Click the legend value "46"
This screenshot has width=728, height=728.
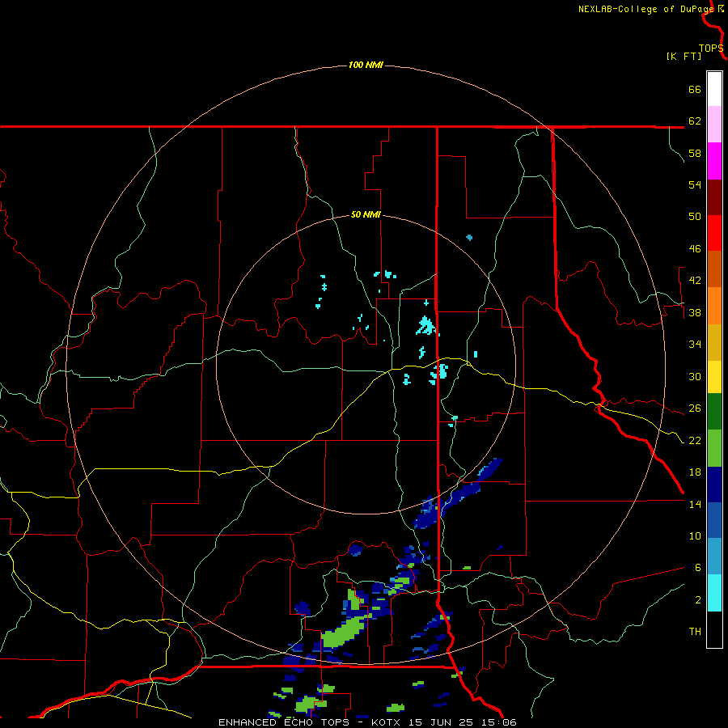695,249
